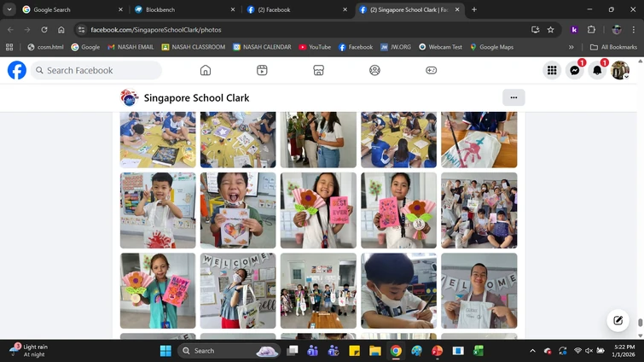Screen dimensions: 644x362
Task: Open the page's three-dots options button
Action: [513, 97]
